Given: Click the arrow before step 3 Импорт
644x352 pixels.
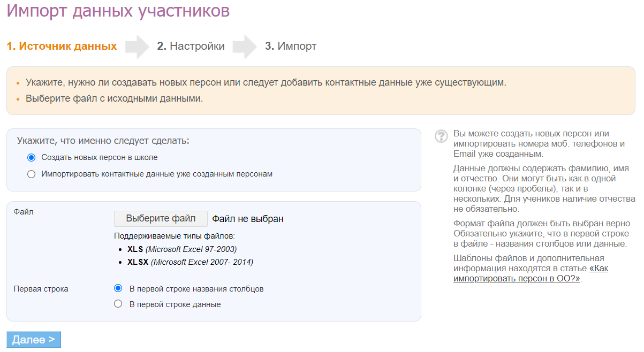Looking at the screenshot, I should point(245,47).
